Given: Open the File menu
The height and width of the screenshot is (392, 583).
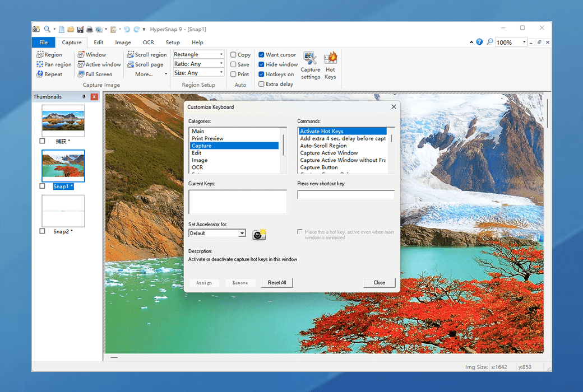Looking at the screenshot, I should (x=44, y=43).
